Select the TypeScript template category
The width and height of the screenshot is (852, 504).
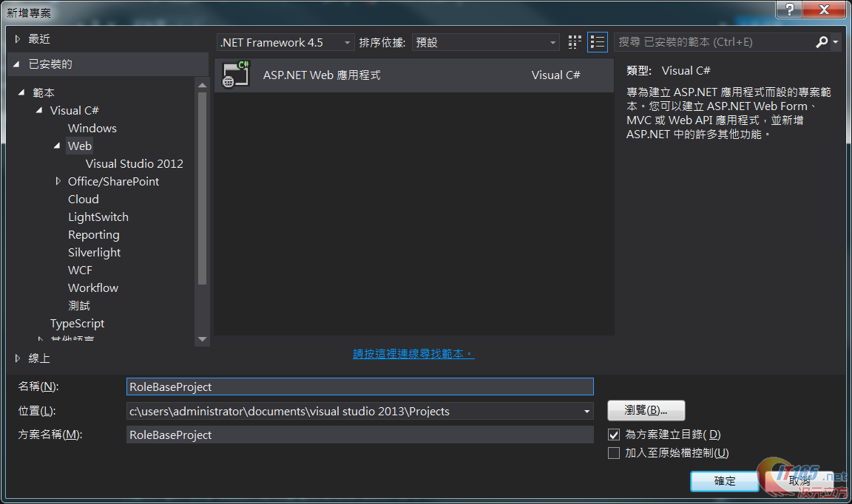[77, 324]
